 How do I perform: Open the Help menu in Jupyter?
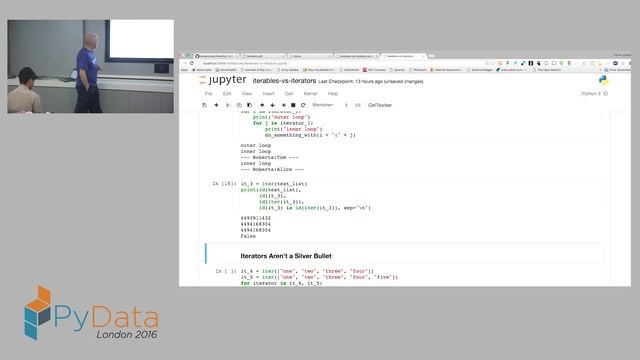[x=333, y=94]
